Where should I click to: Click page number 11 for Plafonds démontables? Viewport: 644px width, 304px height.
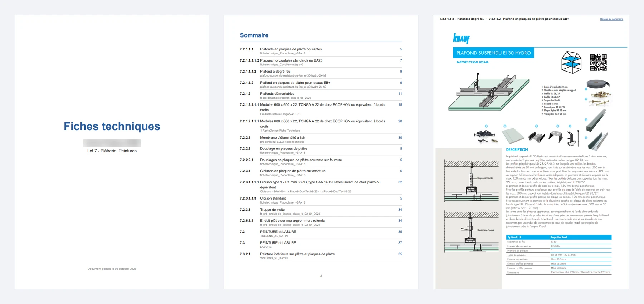(400, 94)
